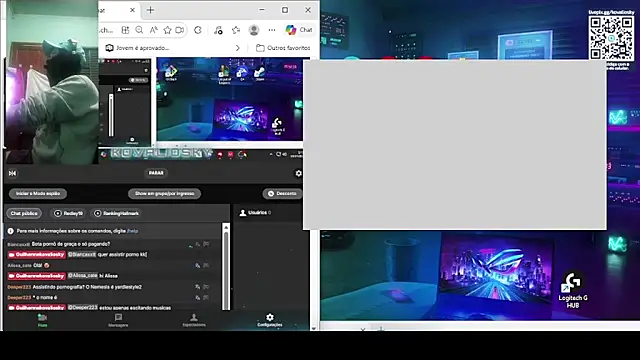Click the /help command link in chat
This screenshot has height=360, width=640.
pos(132,231)
